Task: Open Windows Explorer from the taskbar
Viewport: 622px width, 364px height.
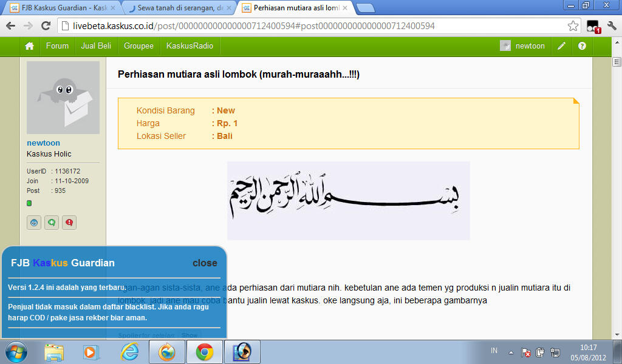Action: click(x=54, y=352)
